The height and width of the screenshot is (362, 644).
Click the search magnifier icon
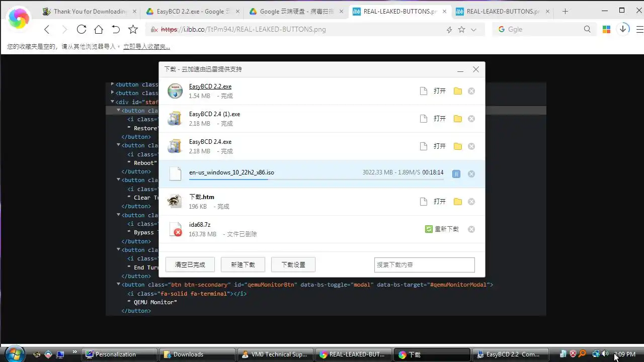587,30
